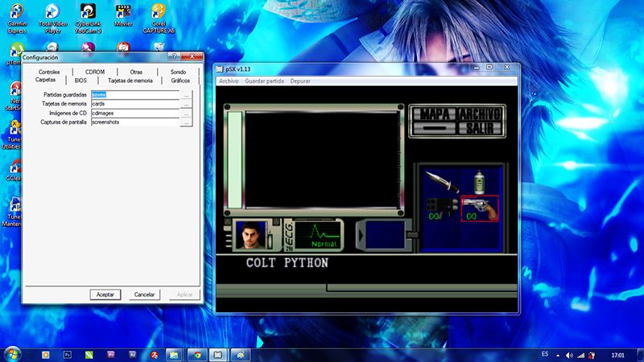Viewport: 644px width, 362px height.
Task: Click the Tarjetas de memoria path field
Action: point(135,104)
